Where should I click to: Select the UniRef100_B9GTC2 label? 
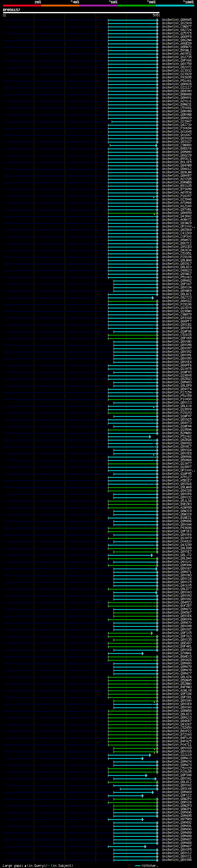[177, 243]
